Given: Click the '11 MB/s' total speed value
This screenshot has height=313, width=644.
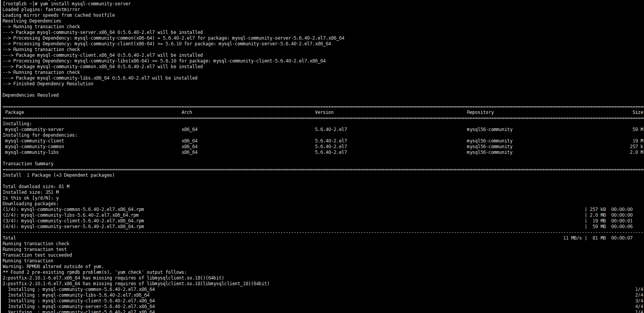Looking at the screenshot, I should click(x=572, y=238).
